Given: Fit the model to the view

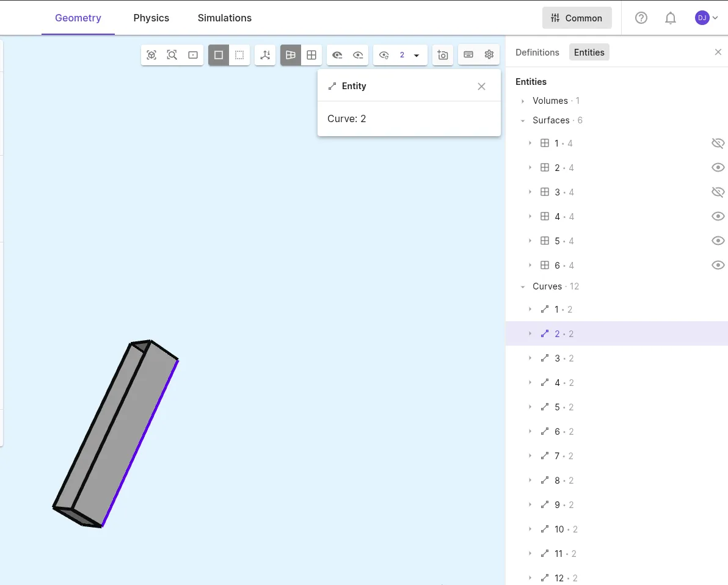Looking at the screenshot, I should coord(151,55).
